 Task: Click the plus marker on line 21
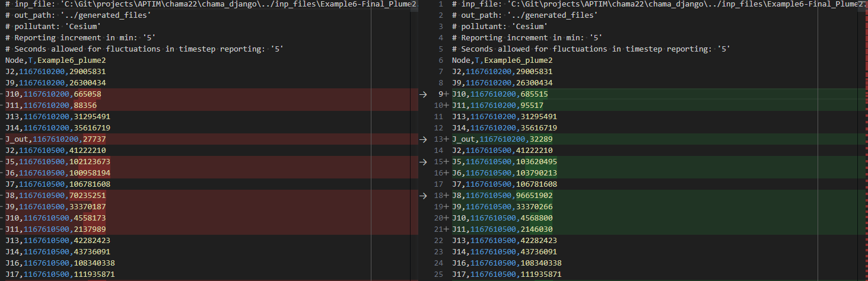tap(446, 229)
